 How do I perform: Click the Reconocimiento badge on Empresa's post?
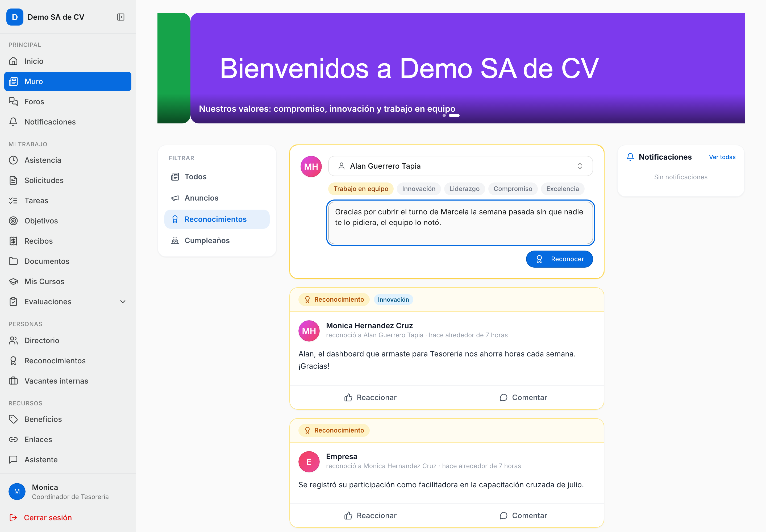(x=334, y=430)
